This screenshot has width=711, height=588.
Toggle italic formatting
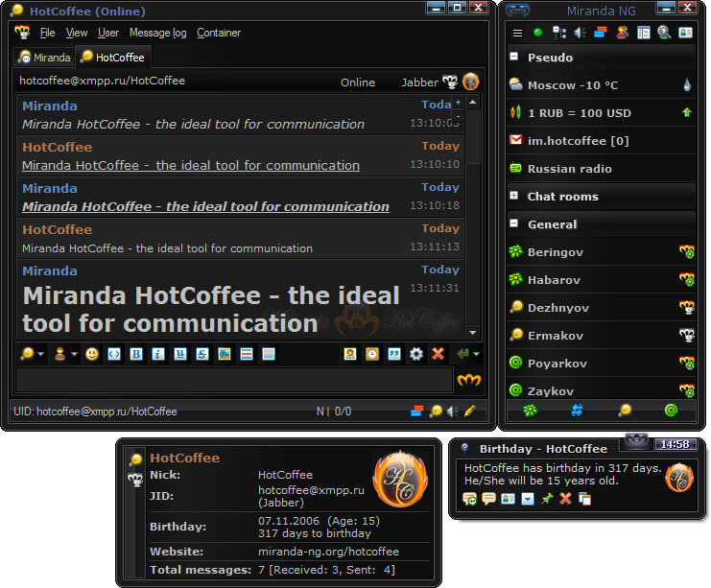[x=157, y=354]
